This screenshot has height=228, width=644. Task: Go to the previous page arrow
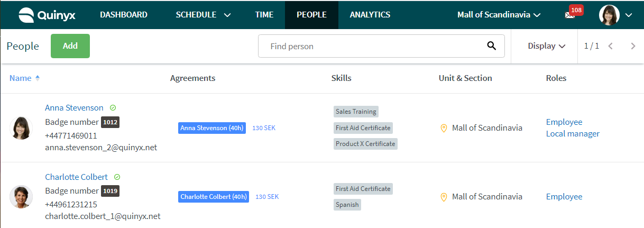(610, 46)
